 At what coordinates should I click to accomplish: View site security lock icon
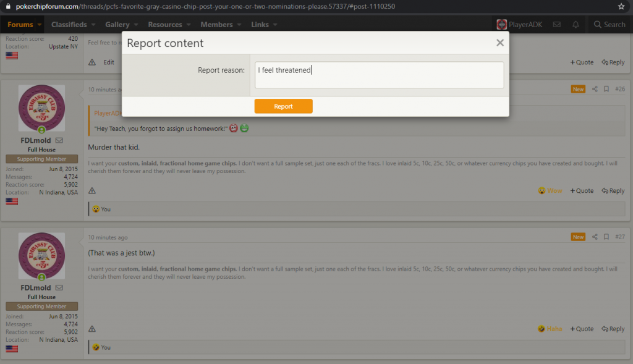click(8, 6)
